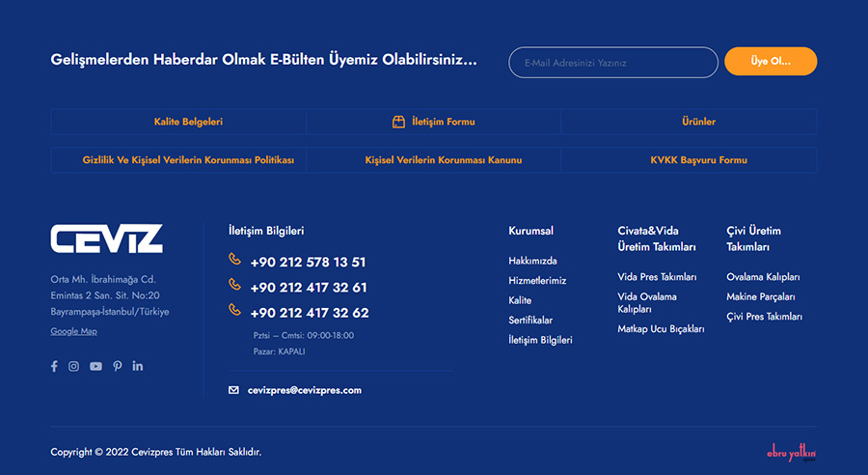Open KVKK Başvuru Formu
This screenshot has width=868, height=475.
[x=698, y=160]
